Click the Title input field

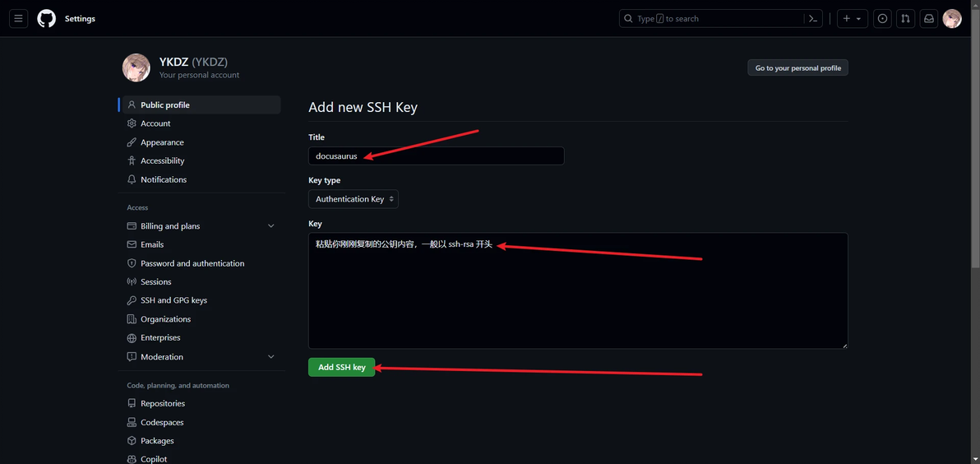[436, 155]
